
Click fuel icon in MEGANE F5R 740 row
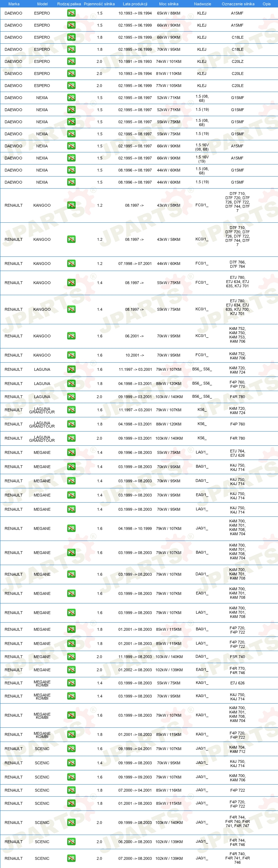click(x=71, y=657)
